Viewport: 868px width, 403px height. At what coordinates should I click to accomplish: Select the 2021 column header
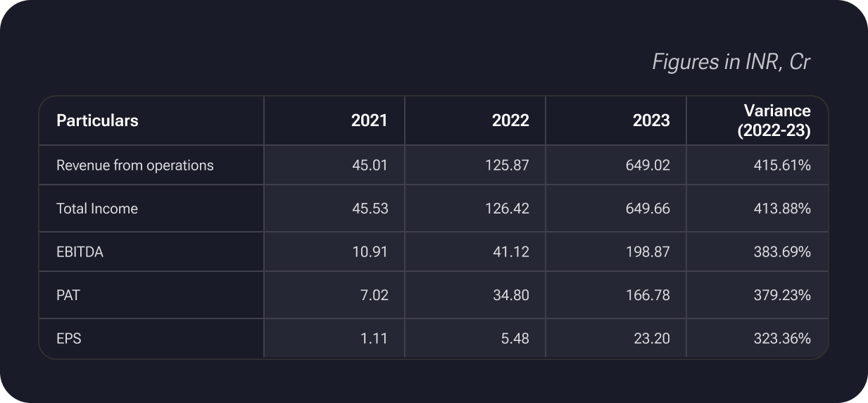pos(369,120)
